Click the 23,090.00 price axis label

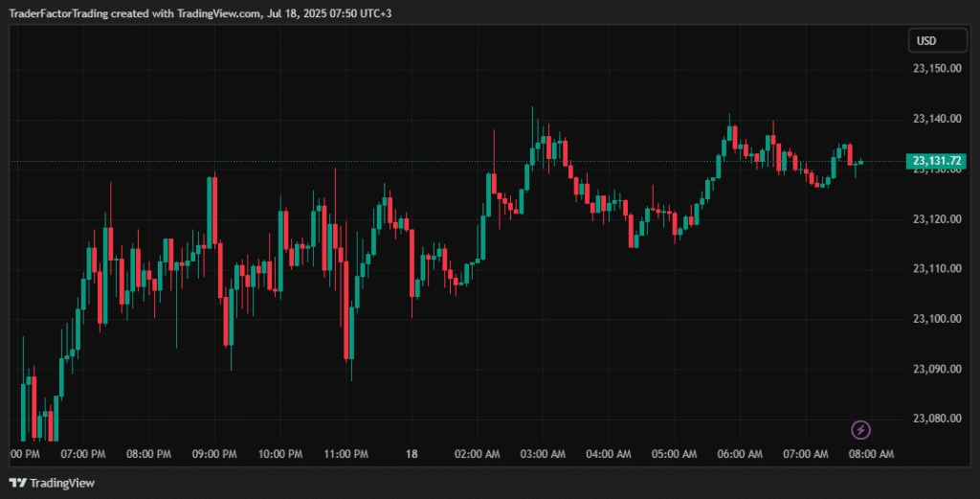(937, 369)
